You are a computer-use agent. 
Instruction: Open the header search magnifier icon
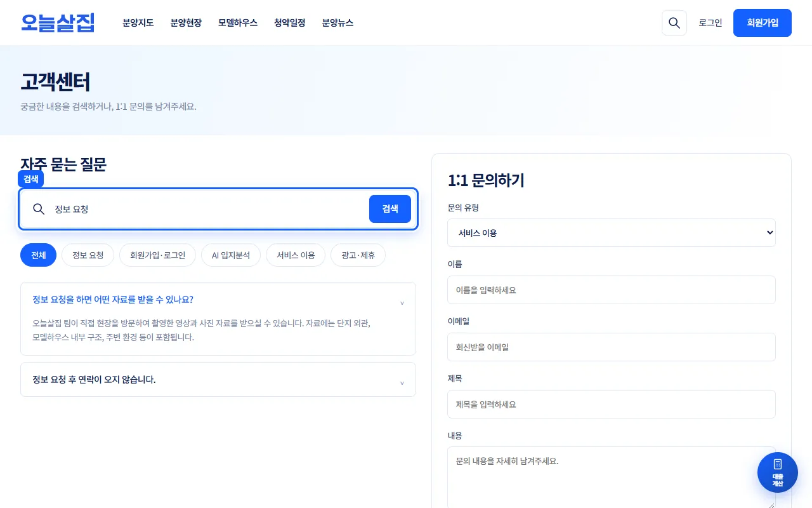[x=674, y=23]
